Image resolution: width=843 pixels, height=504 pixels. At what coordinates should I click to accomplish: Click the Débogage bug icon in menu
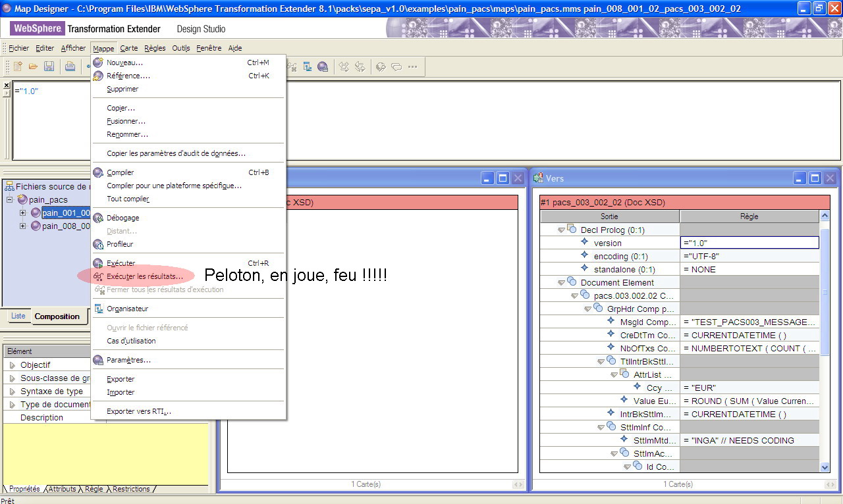98,218
